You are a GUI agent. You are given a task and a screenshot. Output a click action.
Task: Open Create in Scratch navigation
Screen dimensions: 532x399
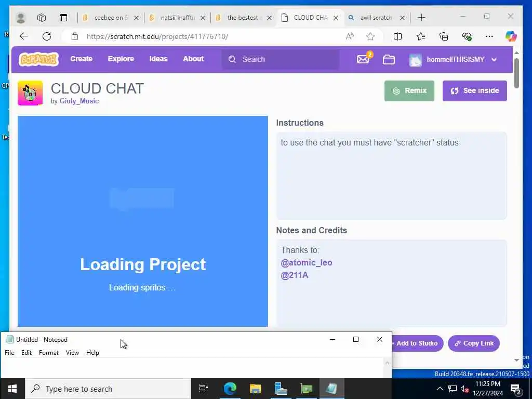[x=82, y=59]
